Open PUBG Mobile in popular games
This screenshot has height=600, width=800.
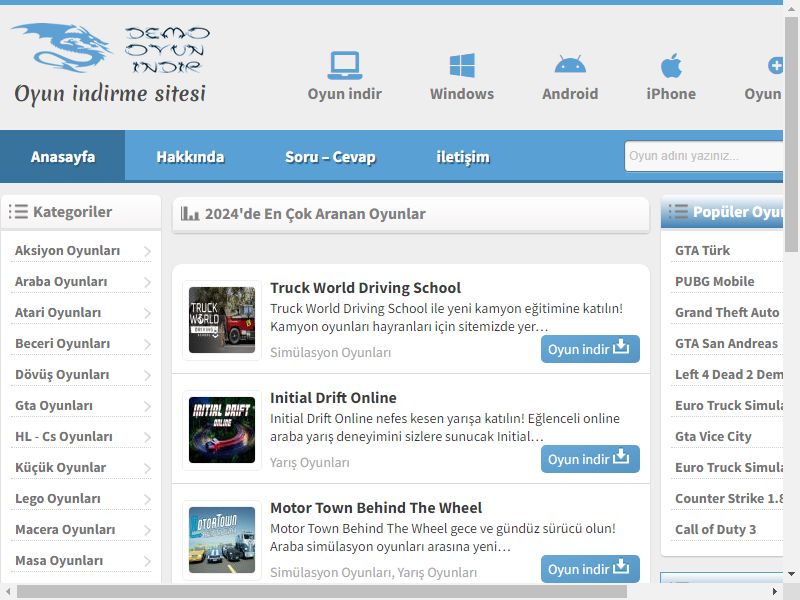(714, 282)
